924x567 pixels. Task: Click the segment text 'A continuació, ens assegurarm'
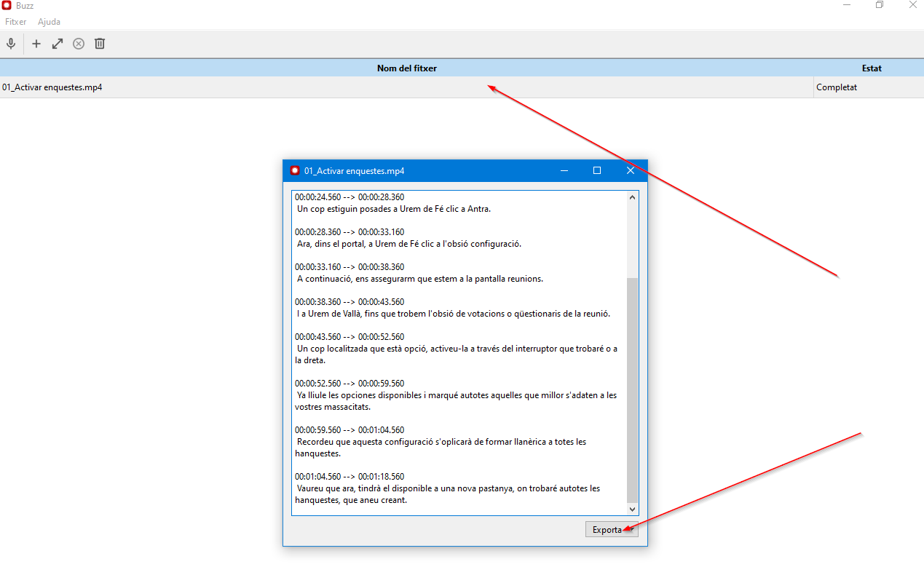(420, 279)
